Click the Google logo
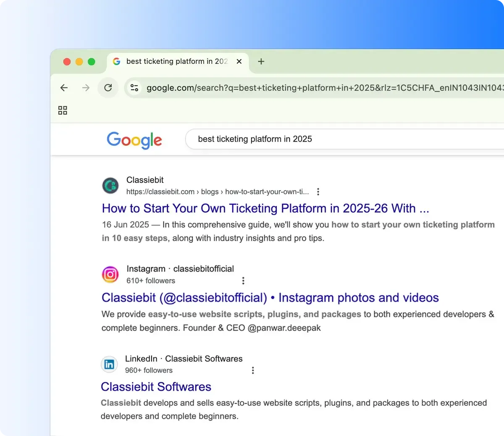Screen dimensions: 504x436 click(134, 140)
